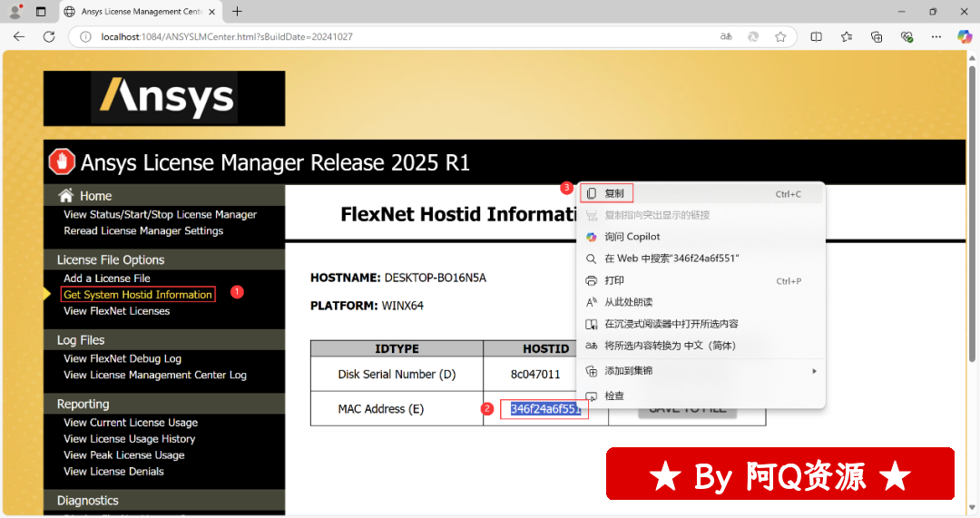Click the disk serial hostid 8c047011
Image resolution: width=980 pixels, height=518 pixels.
pyautogui.click(x=535, y=375)
